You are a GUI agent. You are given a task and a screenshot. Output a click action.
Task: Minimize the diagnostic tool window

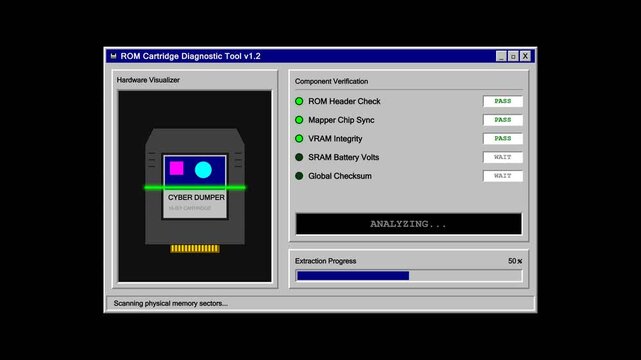click(501, 56)
